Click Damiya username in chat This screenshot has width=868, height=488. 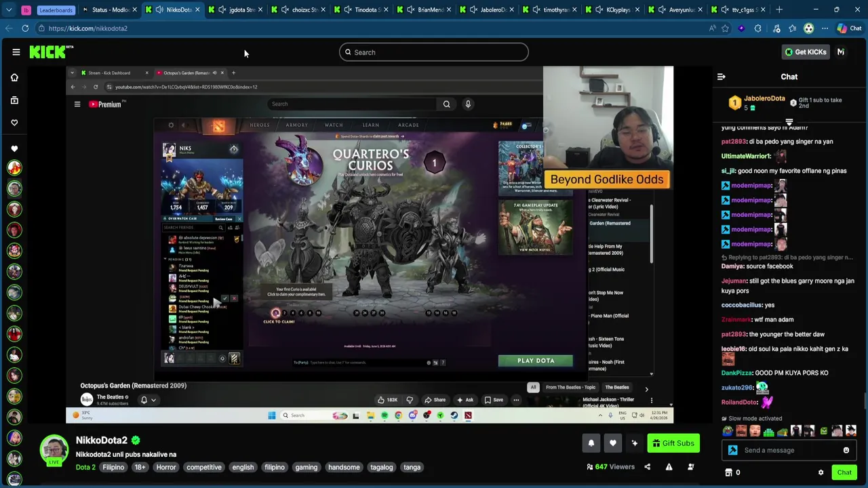pos(732,266)
